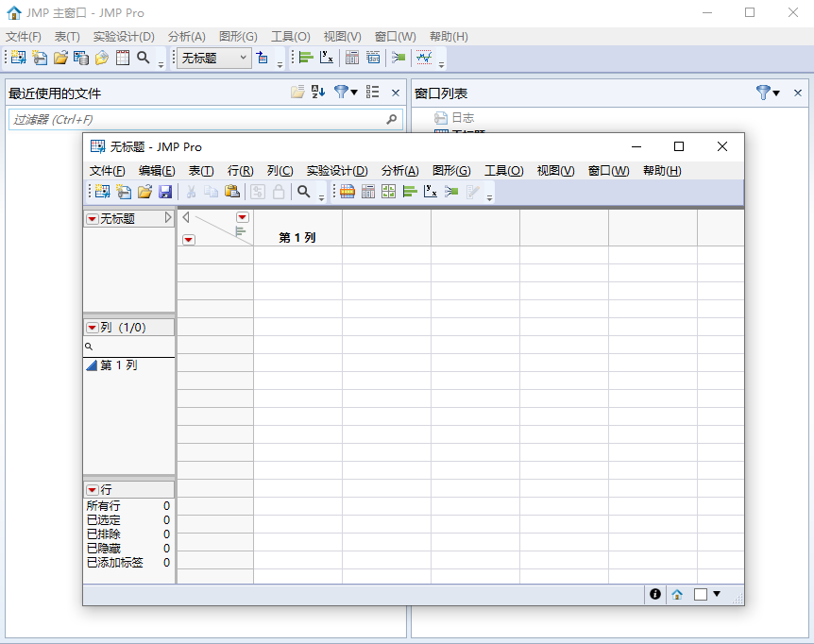Click 所有行 row count entry
The image size is (814, 644).
coord(128,506)
